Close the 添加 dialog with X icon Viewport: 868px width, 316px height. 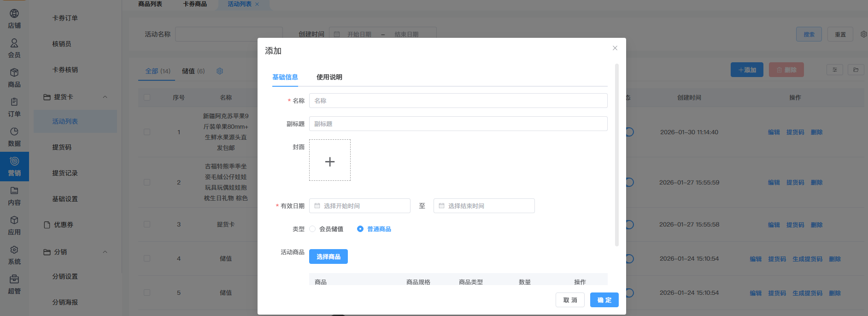[x=615, y=48]
